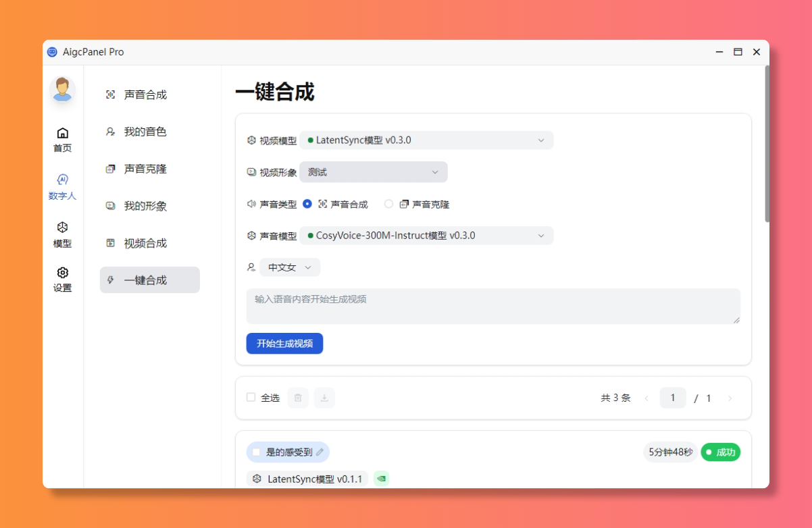
Task: Open the 中文女 voice selector
Action: [x=290, y=267]
